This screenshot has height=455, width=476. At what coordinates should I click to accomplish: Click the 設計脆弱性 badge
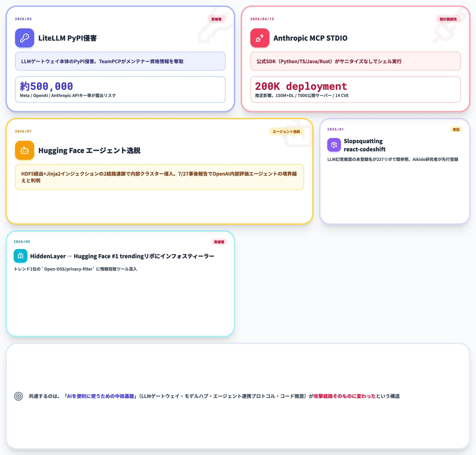coord(448,19)
